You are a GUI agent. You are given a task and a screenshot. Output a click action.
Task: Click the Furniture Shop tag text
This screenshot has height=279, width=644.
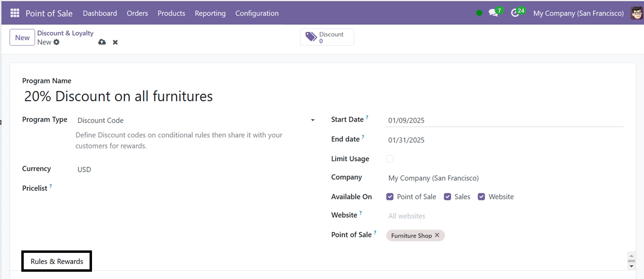[412, 235]
